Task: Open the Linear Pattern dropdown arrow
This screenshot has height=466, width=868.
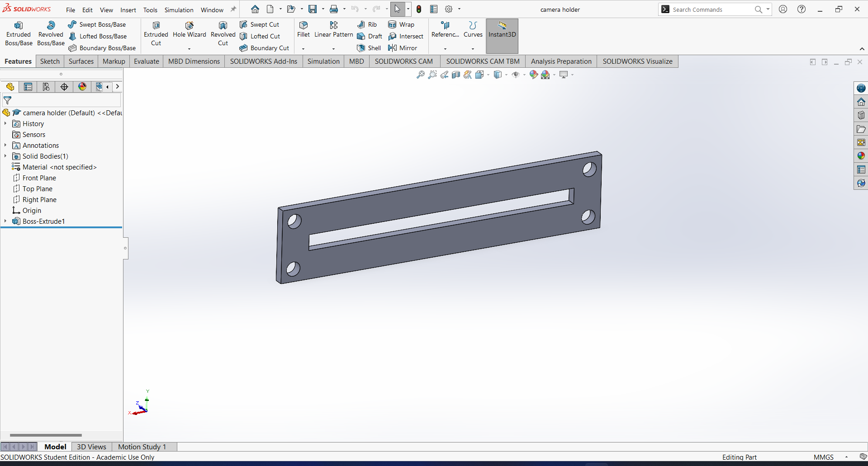Action: 334,49
